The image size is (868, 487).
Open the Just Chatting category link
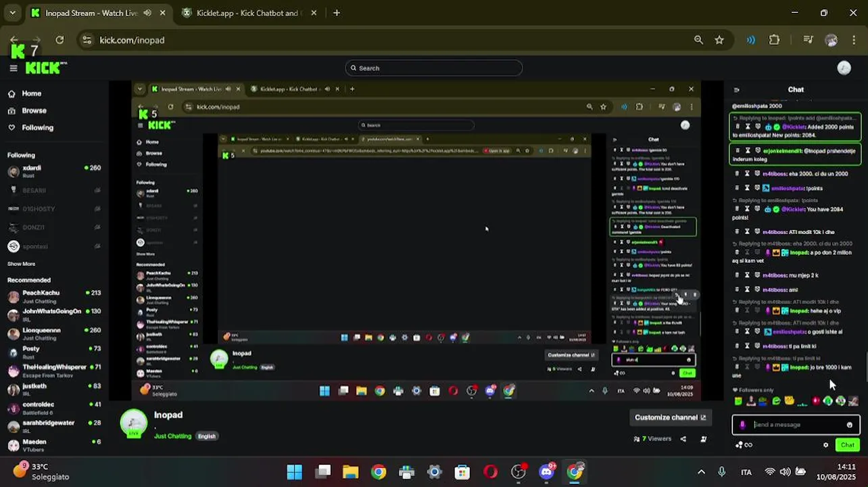point(172,436)
